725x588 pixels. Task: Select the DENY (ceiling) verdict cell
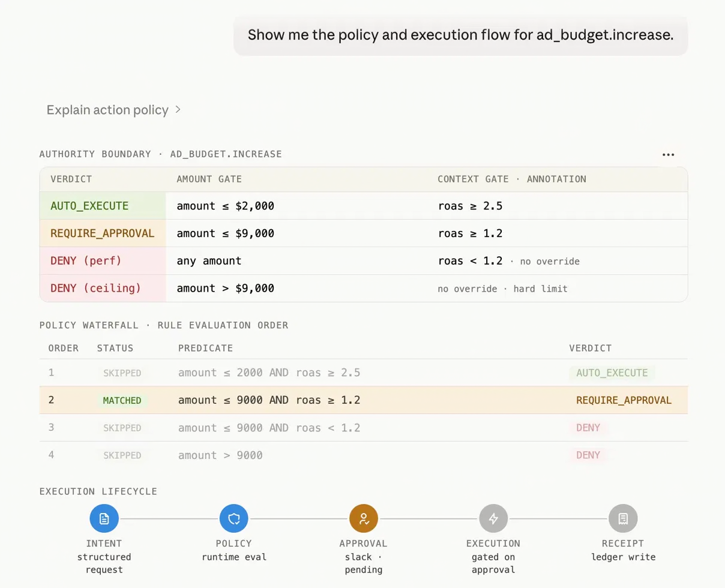pyautogui.click(x=103, y=288)
